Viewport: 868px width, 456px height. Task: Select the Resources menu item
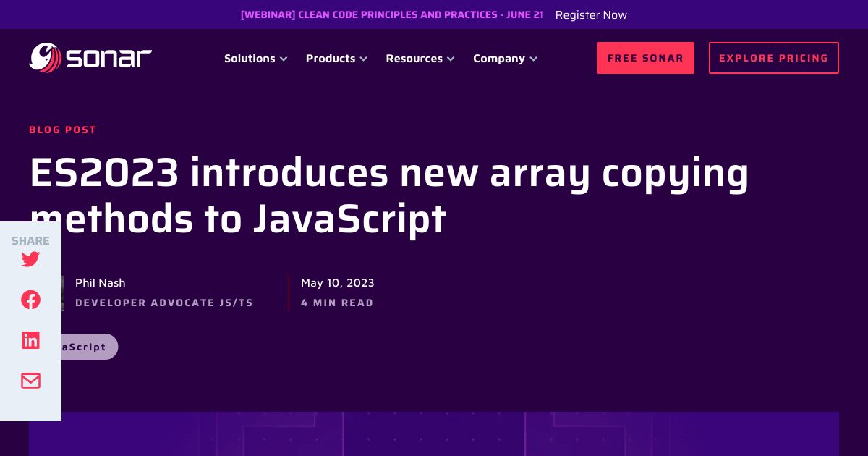414,59
